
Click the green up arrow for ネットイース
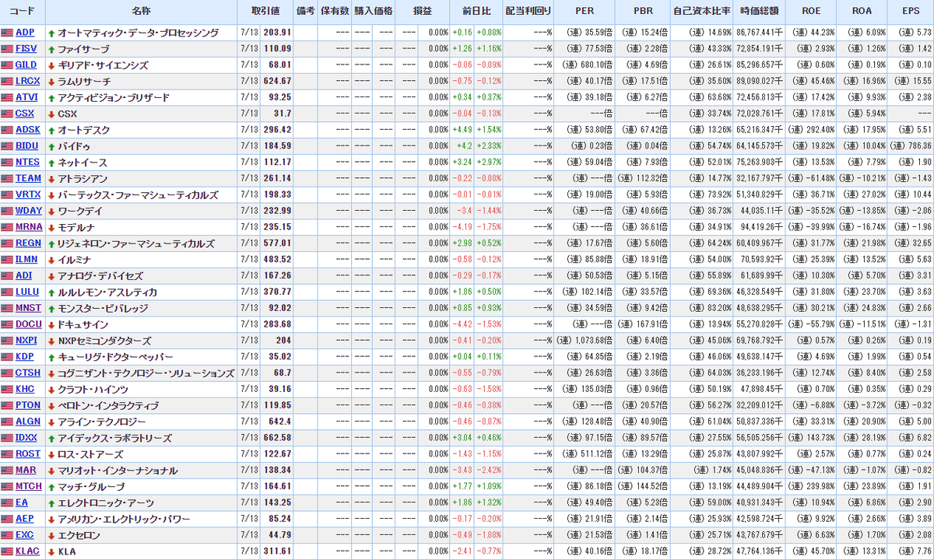51,163
